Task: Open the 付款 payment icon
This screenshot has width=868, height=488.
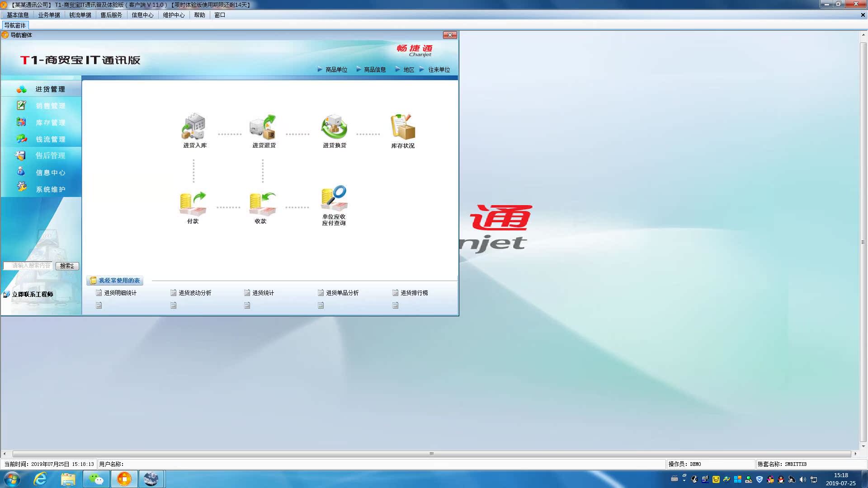Action: [193, 207]
